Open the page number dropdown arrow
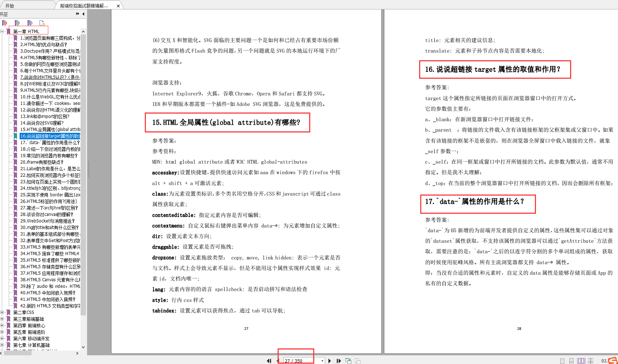The height and width of the screenshot is (364, 618). click(322, 361)
